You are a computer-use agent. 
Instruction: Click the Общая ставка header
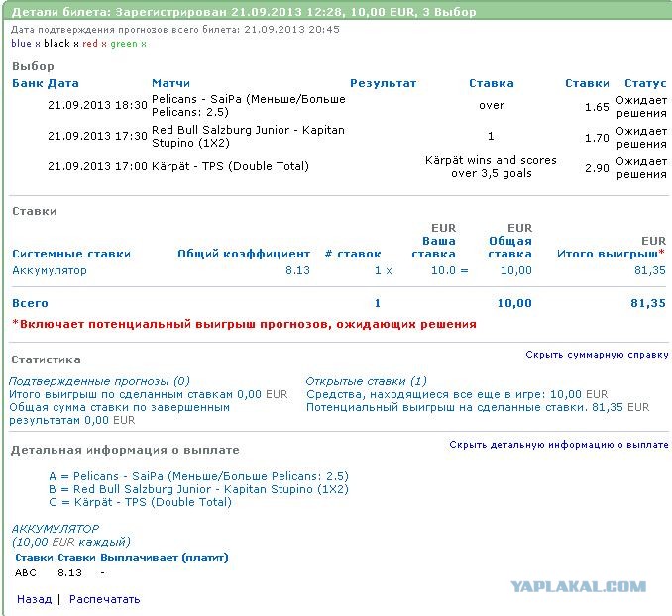point(510,248)
